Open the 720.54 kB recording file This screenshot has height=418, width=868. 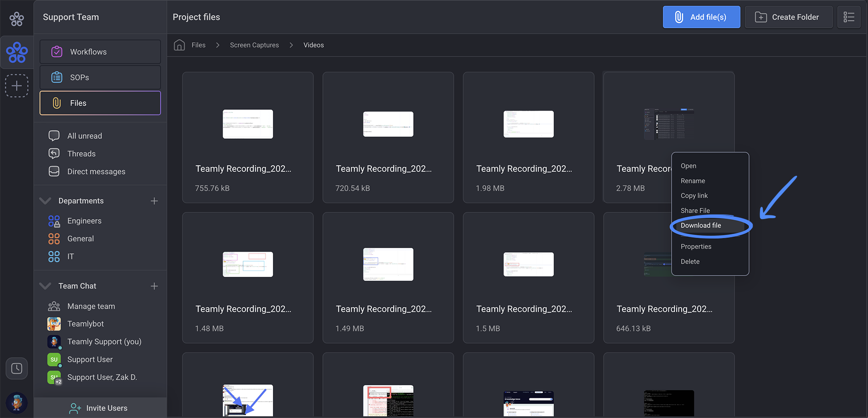point(388,138)
